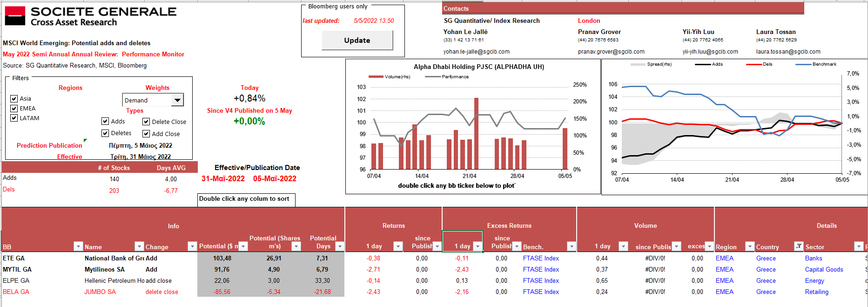Image resolution: width=868 pixels, height=307 pixels.
Task: Open the BB column filter arrow
Action: pos(78,246)
